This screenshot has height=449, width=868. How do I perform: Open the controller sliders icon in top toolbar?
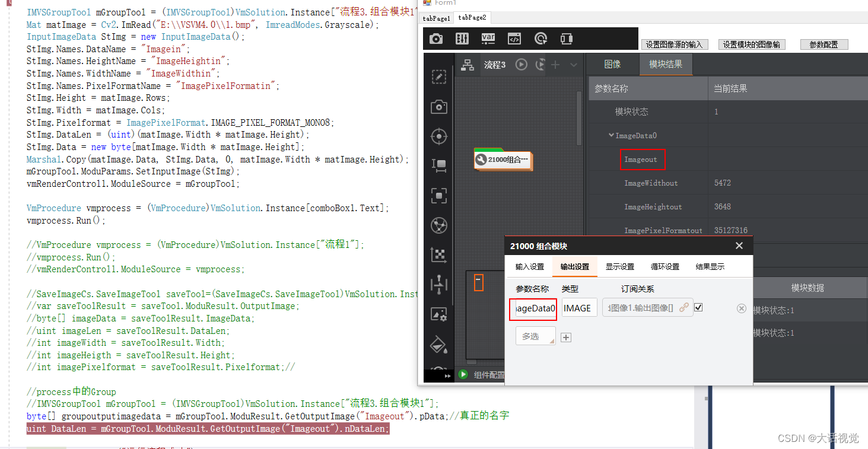pyautogui.click(x=462, y=39)
